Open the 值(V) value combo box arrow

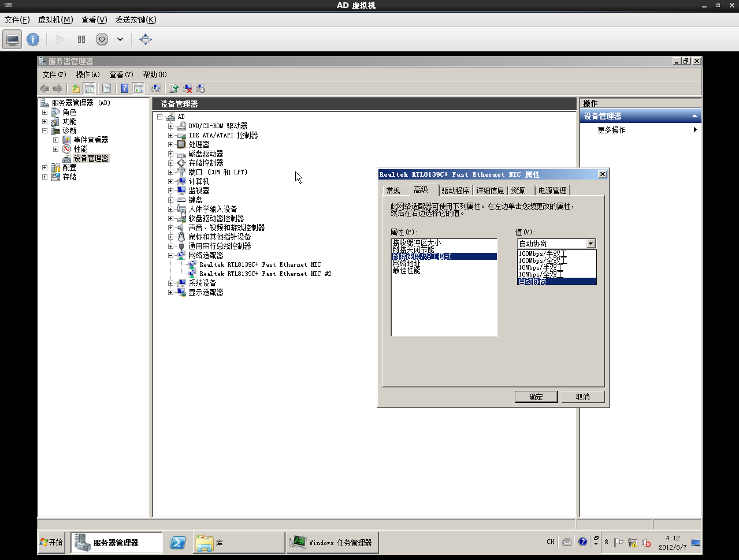591,244
